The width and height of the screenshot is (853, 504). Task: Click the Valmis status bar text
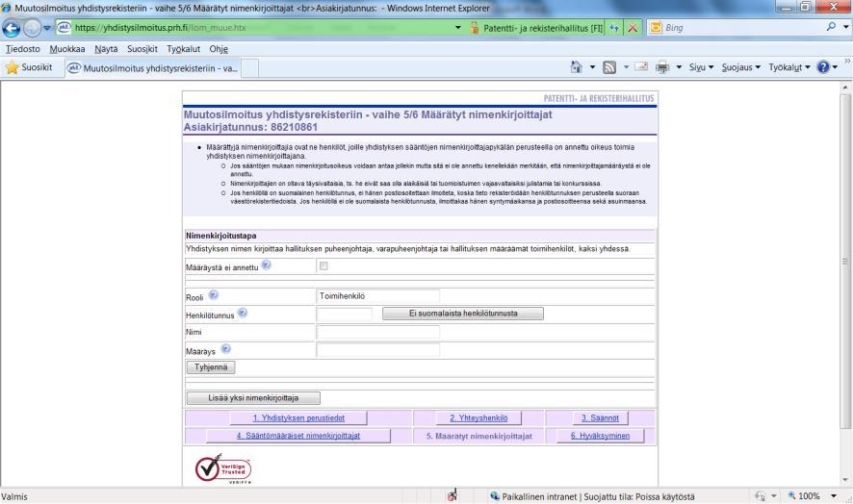coord(14,497)
